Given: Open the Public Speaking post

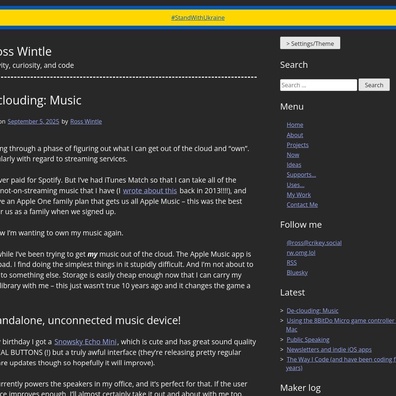Looking at the screenshot, I should 308,340.
